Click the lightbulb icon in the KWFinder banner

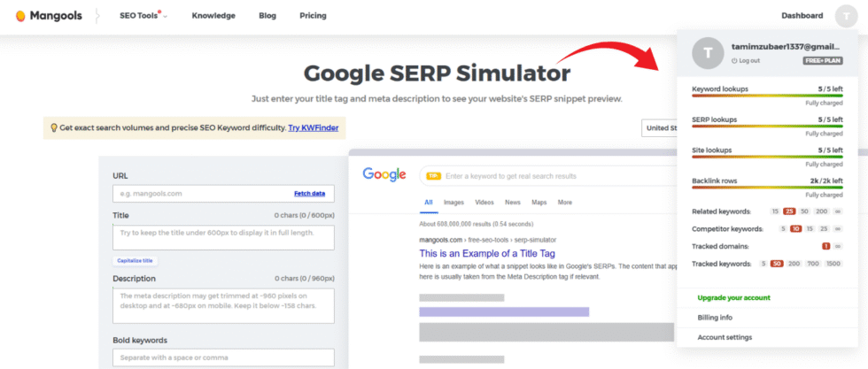coord(53,128)
